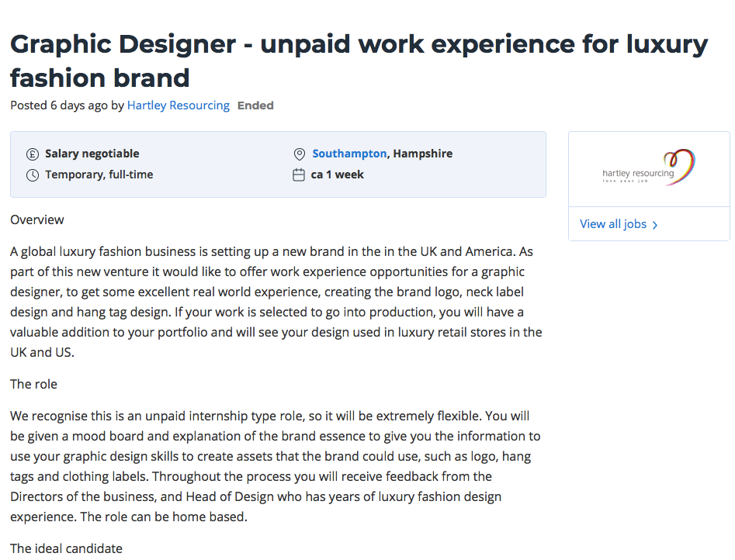Click the location pin icon
This screenshot has height=560, width=735.
pos(300,154)
